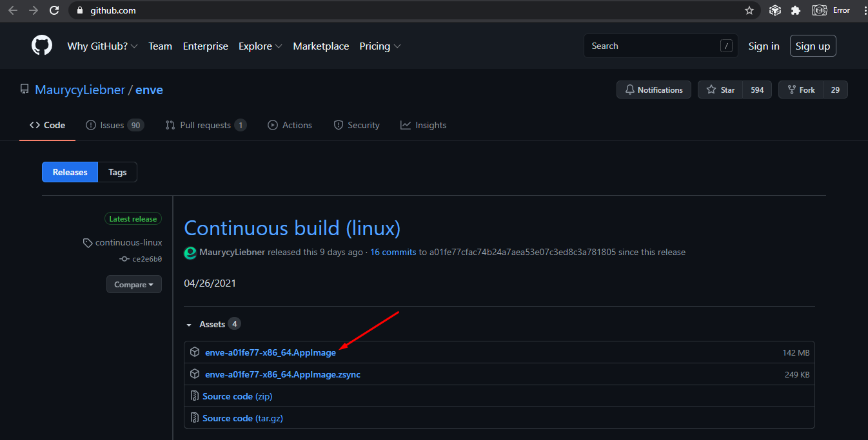Switch to the Code tab
The image size is (868, 440).
(x=48, y=125)
